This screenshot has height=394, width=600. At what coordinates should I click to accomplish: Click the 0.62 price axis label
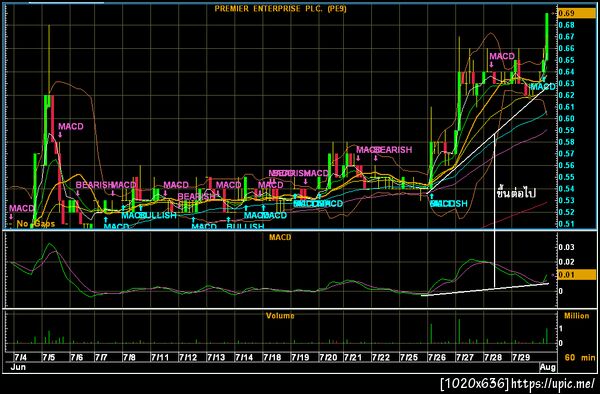pos(567,95)
